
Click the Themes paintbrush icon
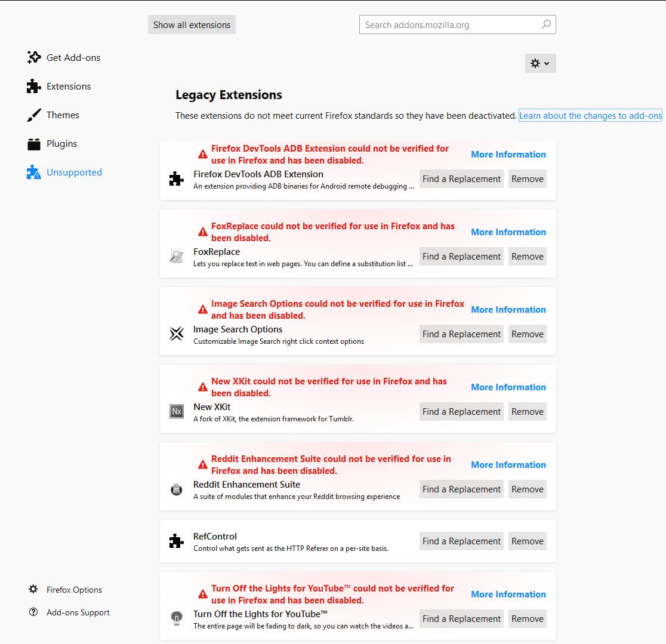pos(34,115)
